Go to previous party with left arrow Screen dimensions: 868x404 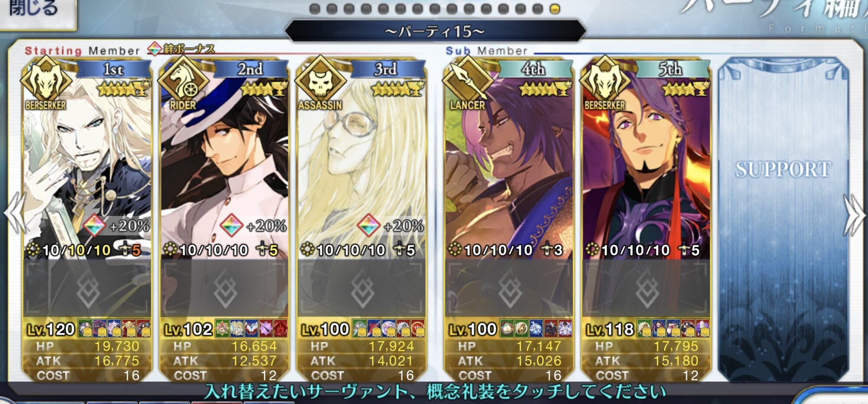coord(15,214)
